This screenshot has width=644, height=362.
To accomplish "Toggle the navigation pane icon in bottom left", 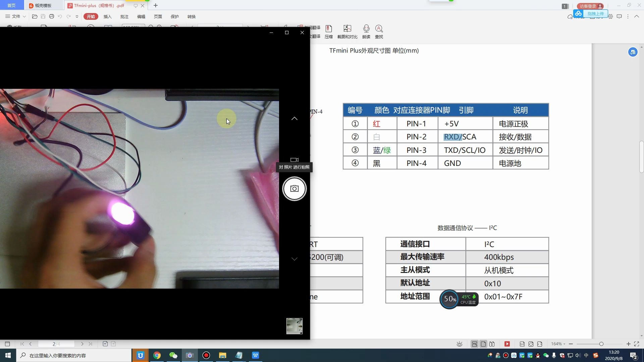I will 7,344.
